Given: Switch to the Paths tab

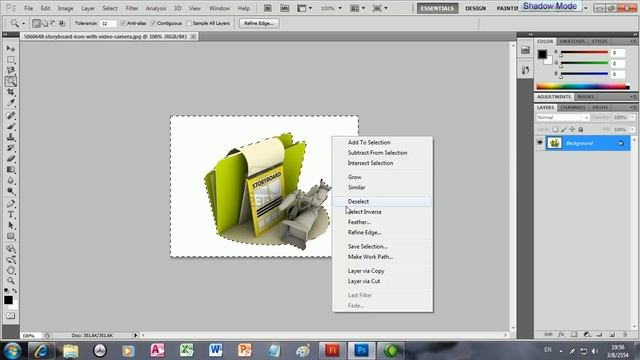Looking at the screenshot, I should pos(600,107).
